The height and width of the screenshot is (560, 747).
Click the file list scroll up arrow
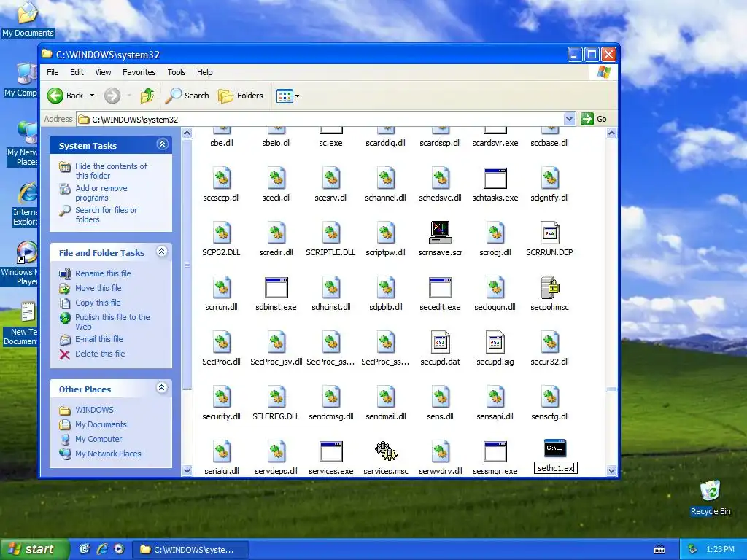tap(612, 133)
